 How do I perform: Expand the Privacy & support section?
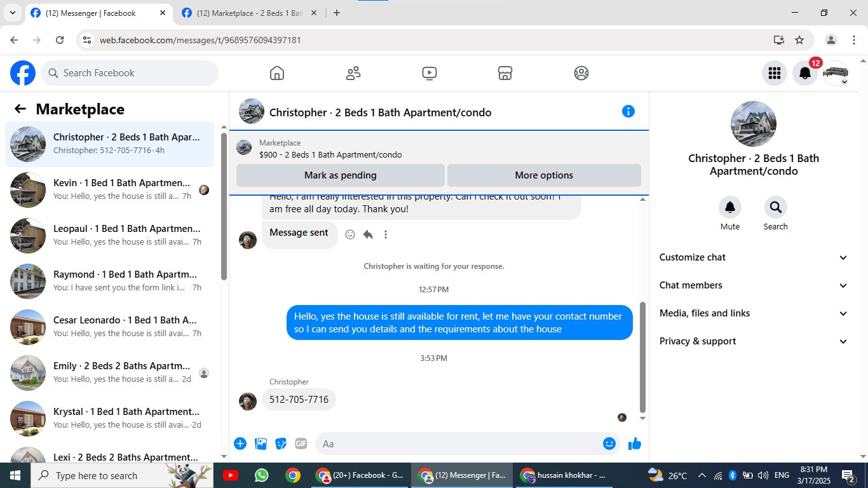[754, 341]
